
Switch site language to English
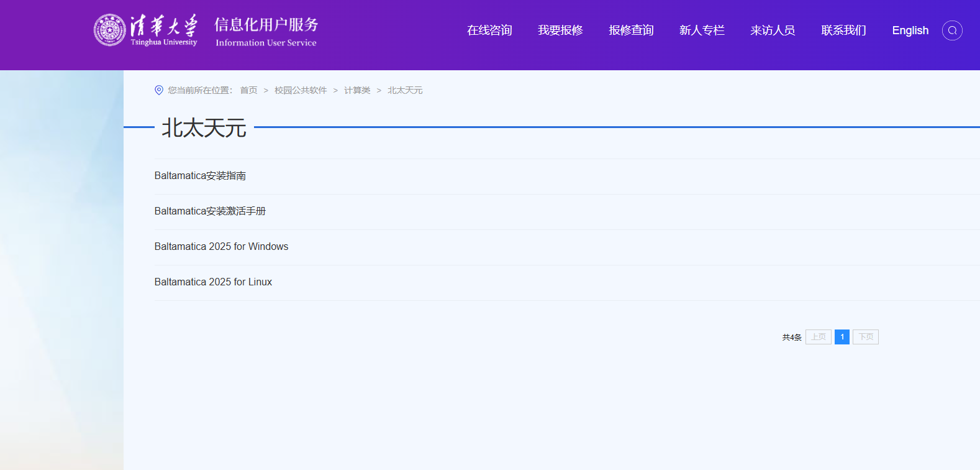(910, 30)
